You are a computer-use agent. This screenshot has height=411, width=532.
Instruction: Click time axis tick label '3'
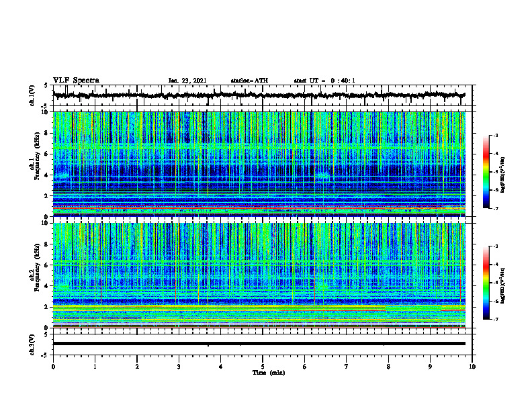(x=179, y=367)
